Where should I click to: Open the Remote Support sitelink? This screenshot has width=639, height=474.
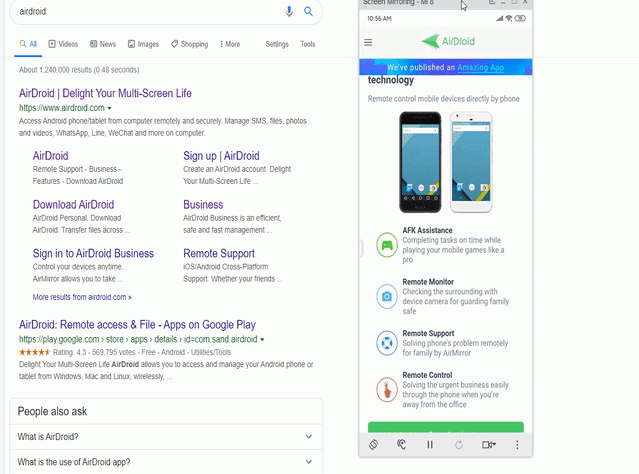tap(219, 254)
